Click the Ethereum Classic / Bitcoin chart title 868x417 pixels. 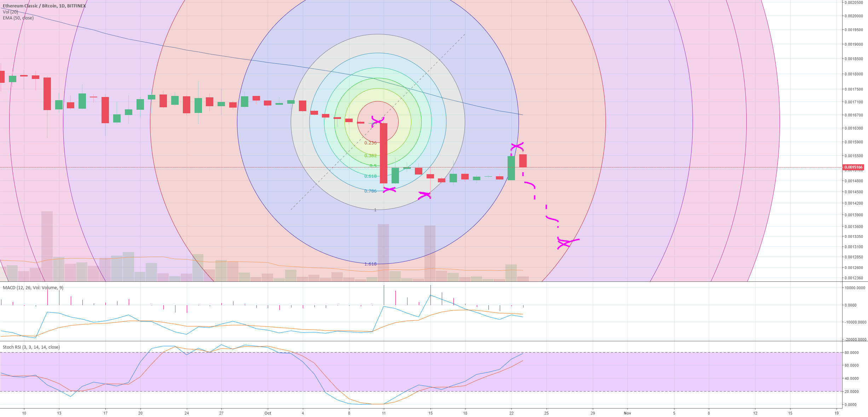pos(44,6)
